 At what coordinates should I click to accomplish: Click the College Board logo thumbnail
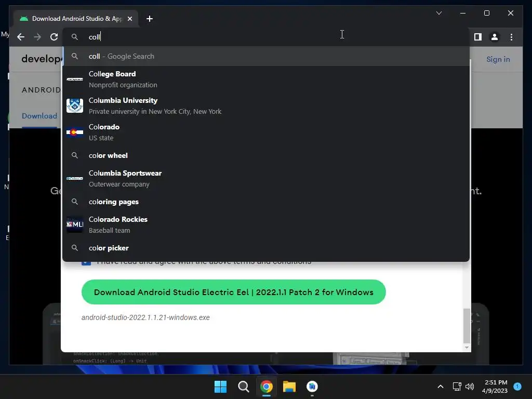click(x=75, y=79)
